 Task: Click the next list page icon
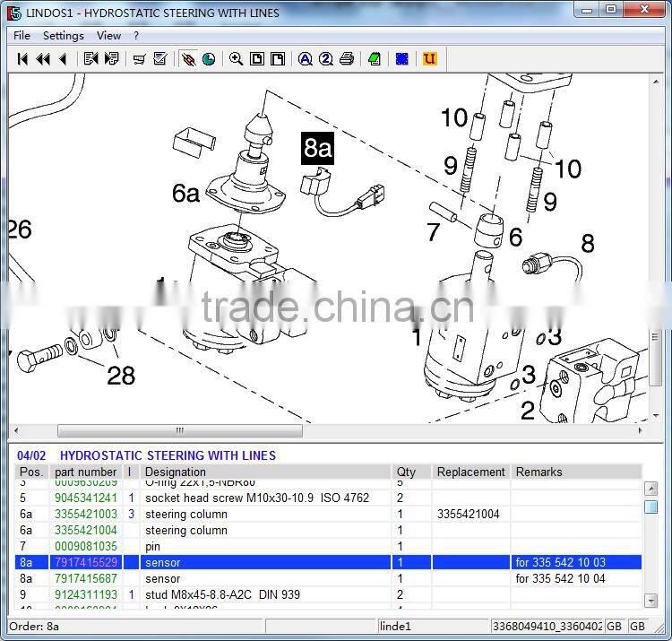[111, 59]
